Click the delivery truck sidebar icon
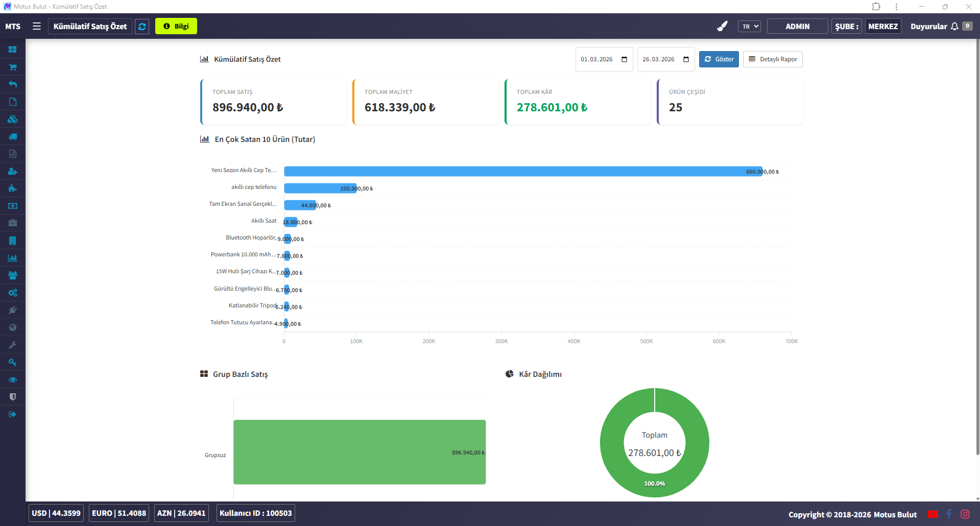Viewport: 980px width, 526px height. pyautogui.click(x=13, y=136)
